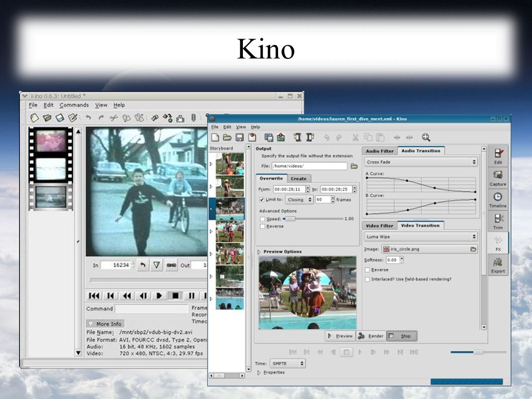This screenshot has height=399, width=532.
Task: Switch to Trim mode in the right sidebar
Action: [x=498, y=222]
